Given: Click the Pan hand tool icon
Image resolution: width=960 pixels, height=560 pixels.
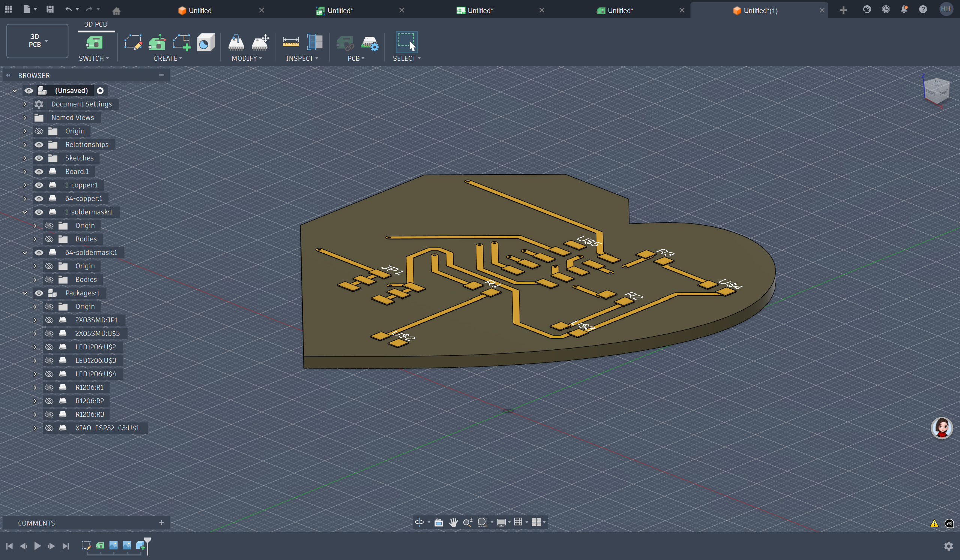Looking at the screenshot, I should point(453,522).
